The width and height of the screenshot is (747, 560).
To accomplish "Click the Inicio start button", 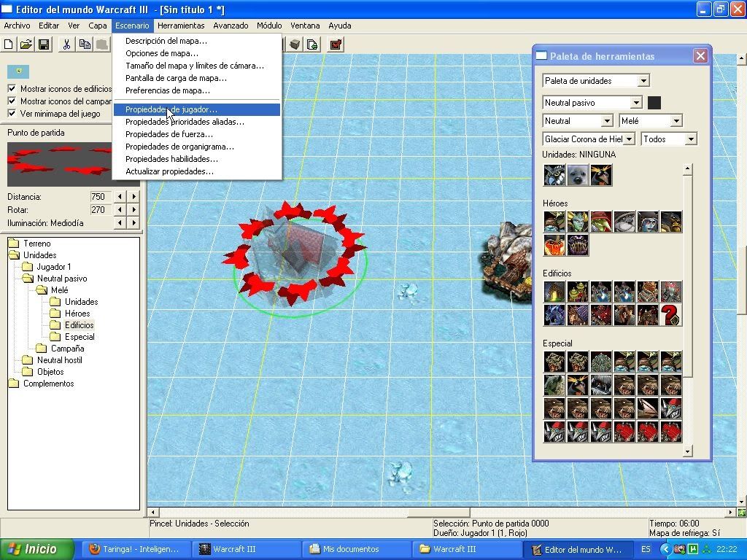I will point(37,549).
